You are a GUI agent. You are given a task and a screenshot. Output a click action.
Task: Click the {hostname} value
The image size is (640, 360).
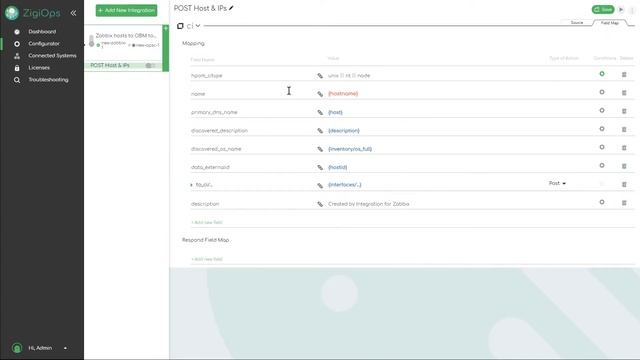tap(343, 93)
